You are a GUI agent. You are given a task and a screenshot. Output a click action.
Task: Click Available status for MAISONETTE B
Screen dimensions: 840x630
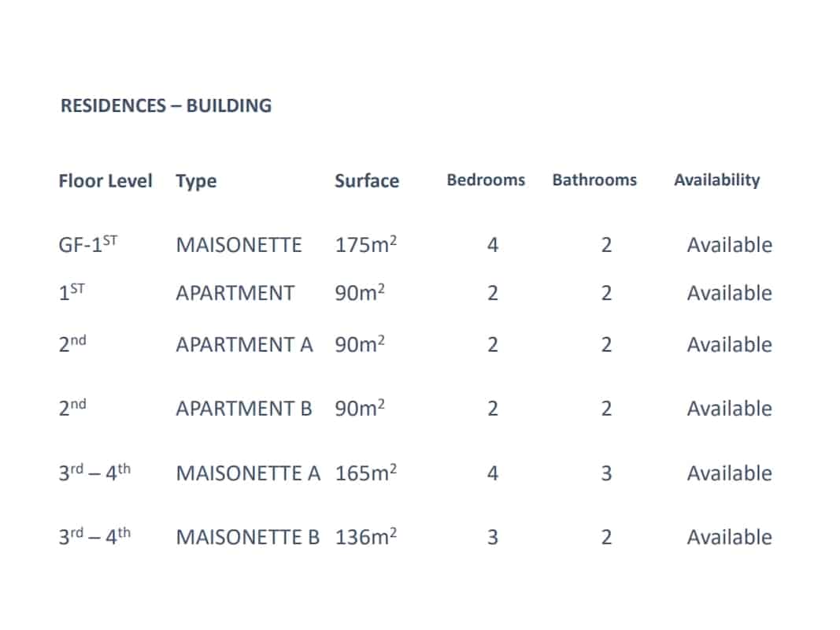click(730, 537)
